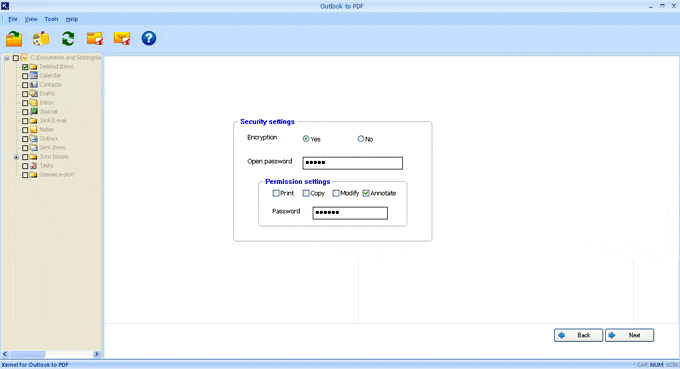Click the open folder toolbar icon
This screenshot has width=680, height=369.
[14, 39]
